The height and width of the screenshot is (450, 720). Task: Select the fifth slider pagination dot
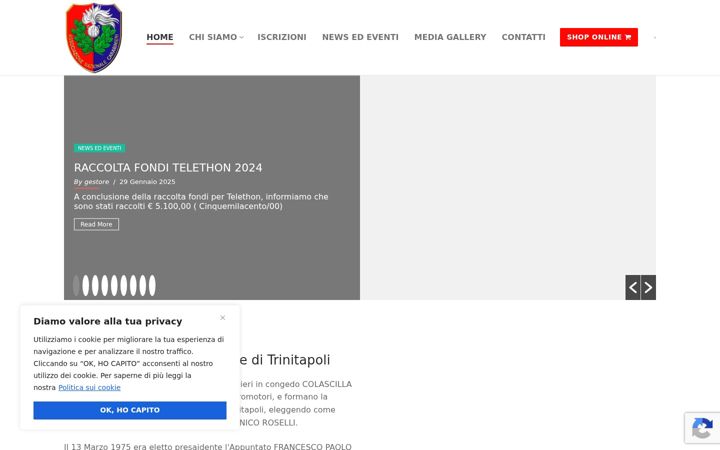pos(114,286)
